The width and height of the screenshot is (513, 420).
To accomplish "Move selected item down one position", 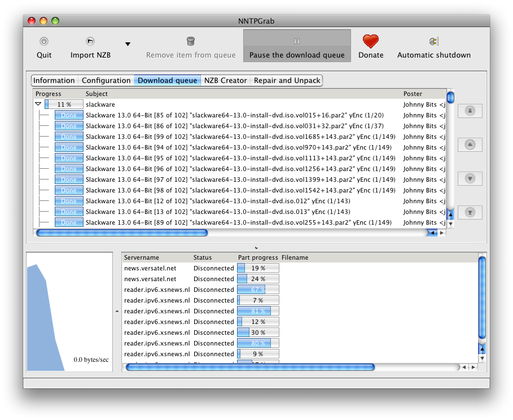I will click(470, 178).
